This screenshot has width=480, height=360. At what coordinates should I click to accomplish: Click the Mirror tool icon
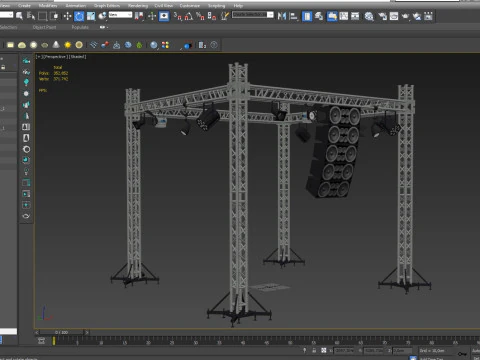282,16
